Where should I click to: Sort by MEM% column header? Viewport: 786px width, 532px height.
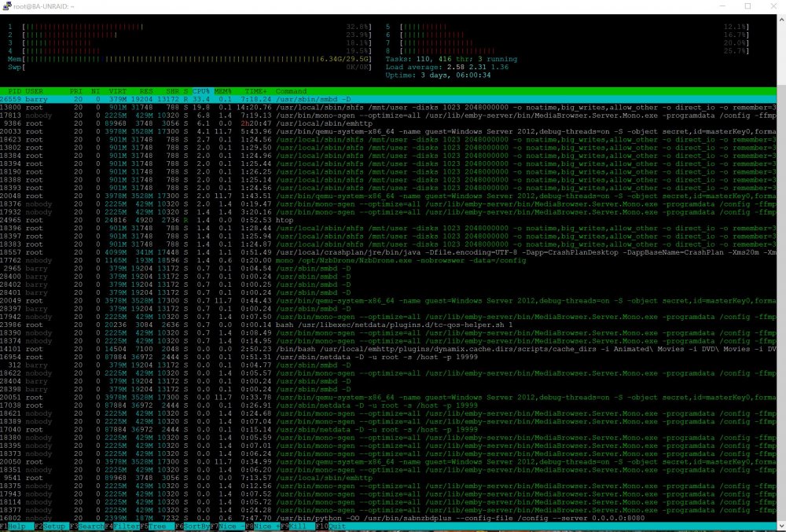point(222,91)
